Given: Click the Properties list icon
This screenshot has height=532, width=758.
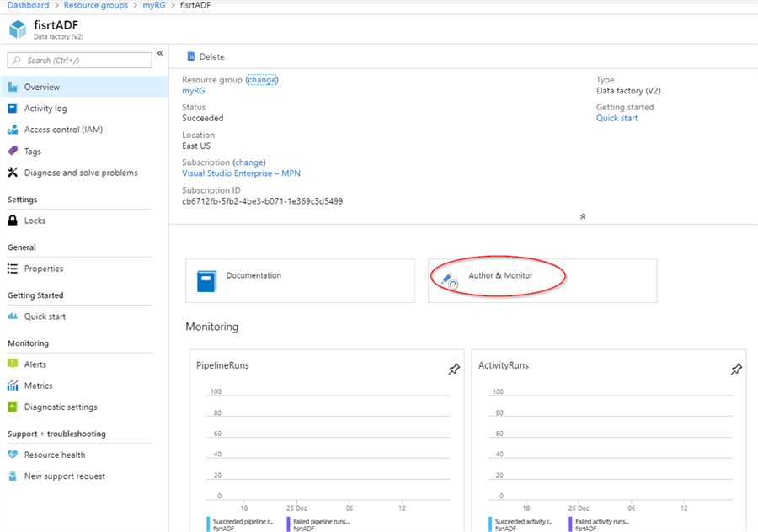Looking at the screenshot, I should (13, 269).
